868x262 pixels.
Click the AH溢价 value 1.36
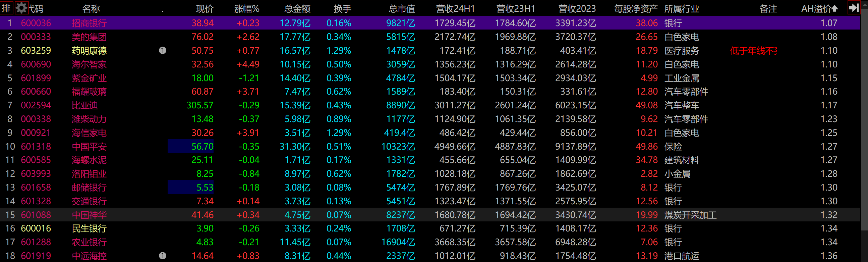[829, 256]
